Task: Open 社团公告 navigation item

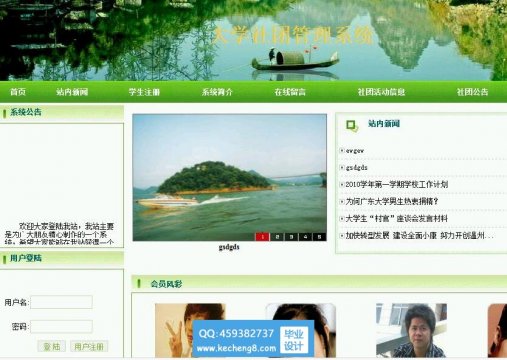Action: (x=472, y=92)
